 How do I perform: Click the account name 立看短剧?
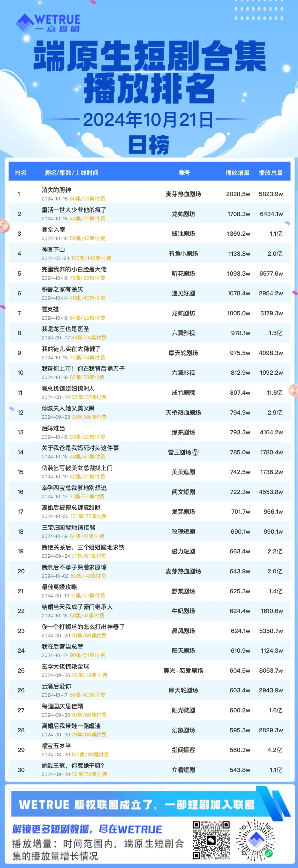pos(183,770)
